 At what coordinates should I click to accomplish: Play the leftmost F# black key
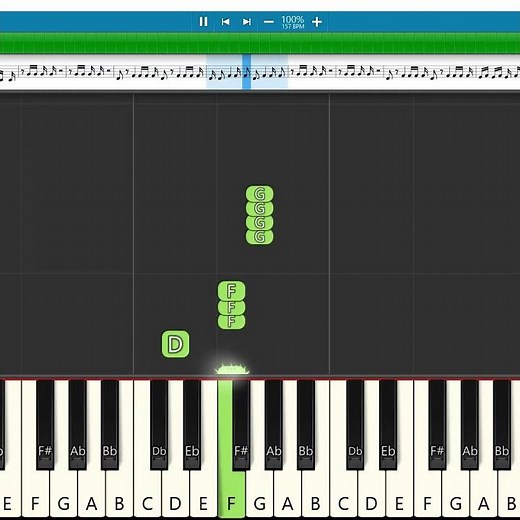[45, 425]
